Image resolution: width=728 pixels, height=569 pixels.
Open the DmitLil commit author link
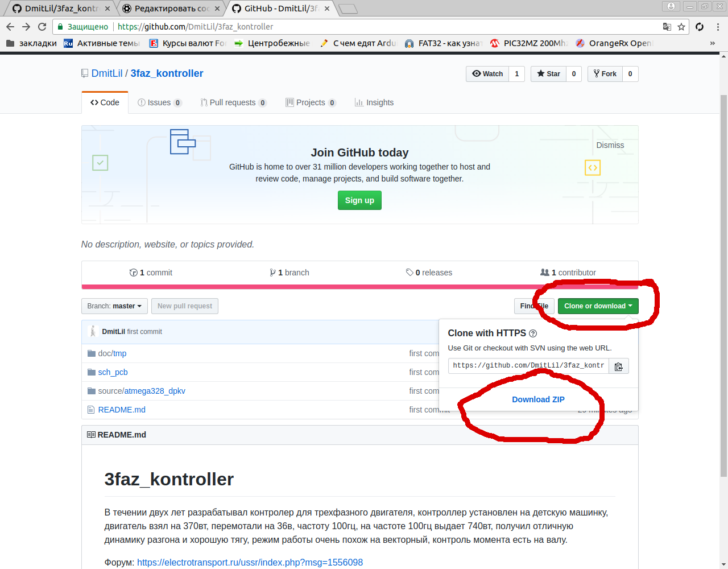coord(114,332)
